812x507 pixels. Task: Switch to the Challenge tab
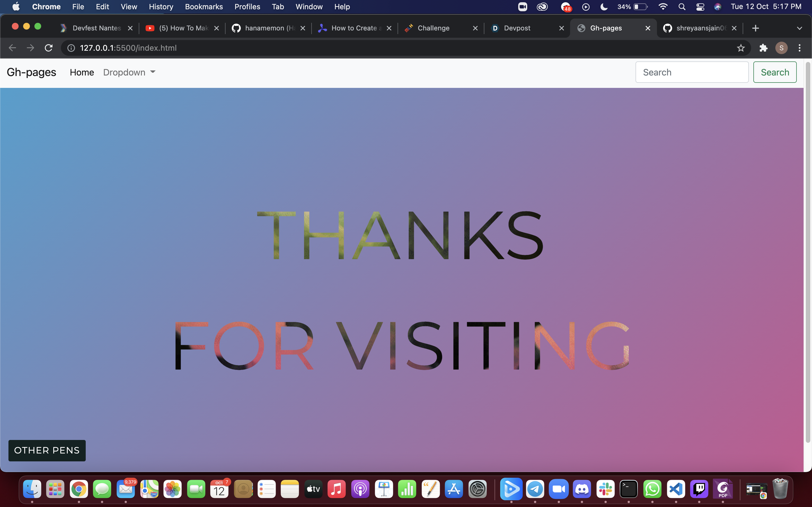click(433, 28)
